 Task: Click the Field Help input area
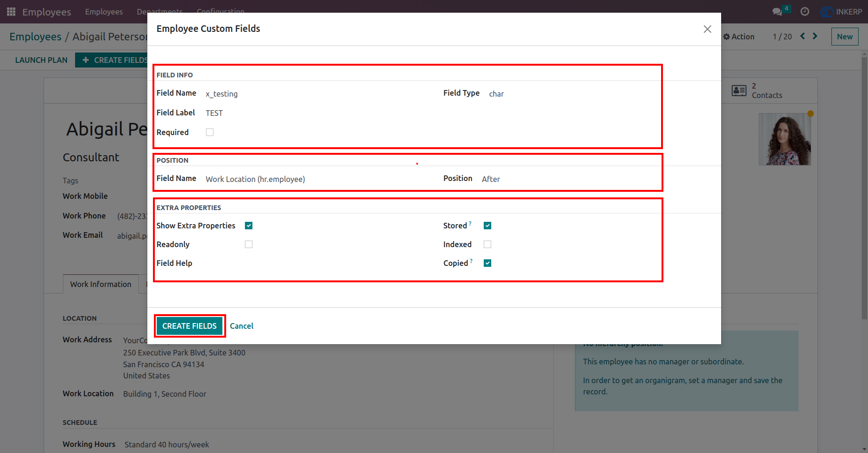pyautogui.click(x=341, y=263)
